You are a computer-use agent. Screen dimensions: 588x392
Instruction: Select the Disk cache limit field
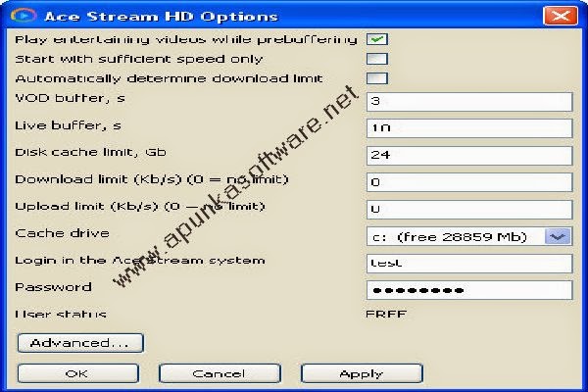469,155
